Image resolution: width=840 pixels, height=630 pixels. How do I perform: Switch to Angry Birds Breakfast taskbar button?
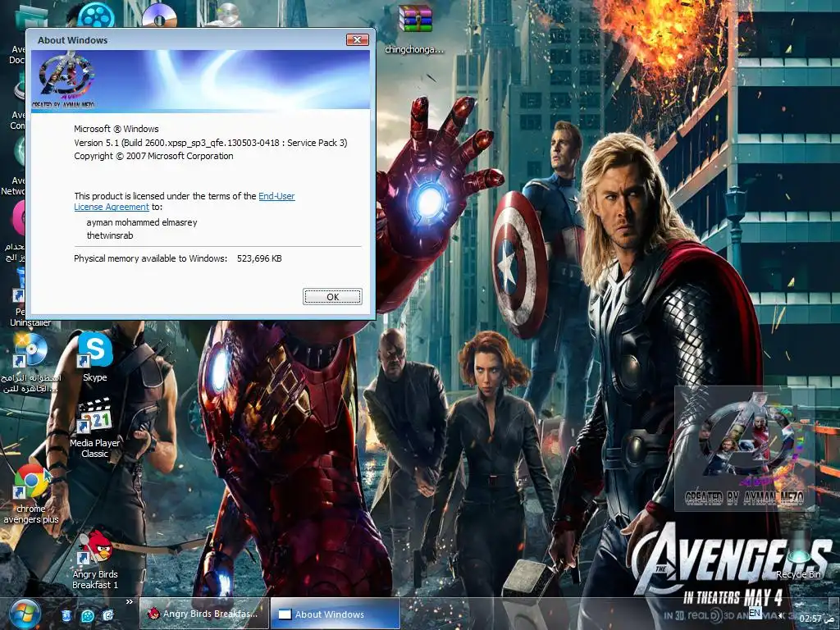coord(203,614)
